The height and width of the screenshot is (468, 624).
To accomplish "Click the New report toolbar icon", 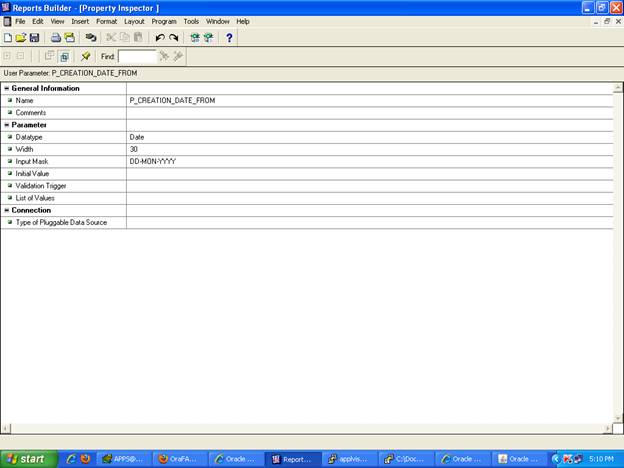I will [8, 38].
